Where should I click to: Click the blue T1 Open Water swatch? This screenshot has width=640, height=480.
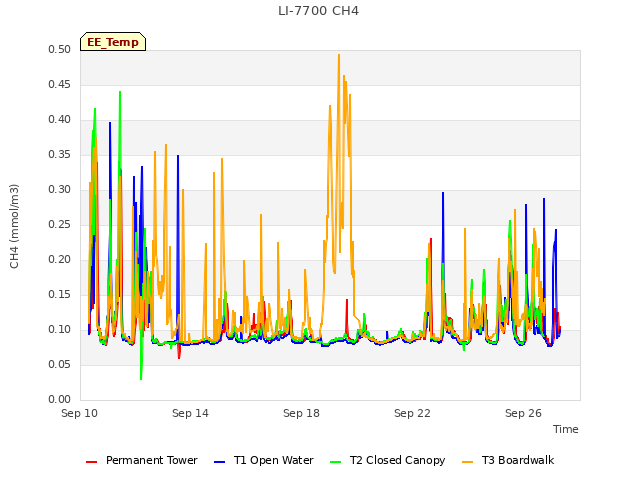pyautogui.click(x=219, y=462)
